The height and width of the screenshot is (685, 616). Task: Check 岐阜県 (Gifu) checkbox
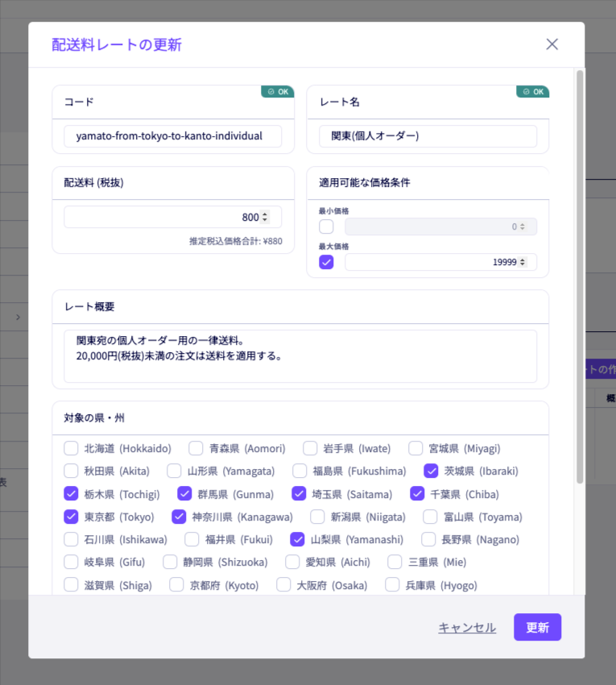71,562
